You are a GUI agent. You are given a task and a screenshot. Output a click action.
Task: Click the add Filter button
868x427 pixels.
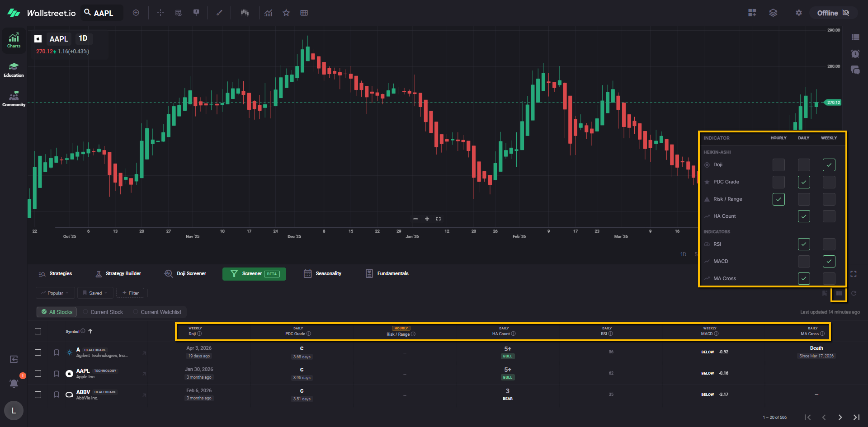tap(130, 293)
